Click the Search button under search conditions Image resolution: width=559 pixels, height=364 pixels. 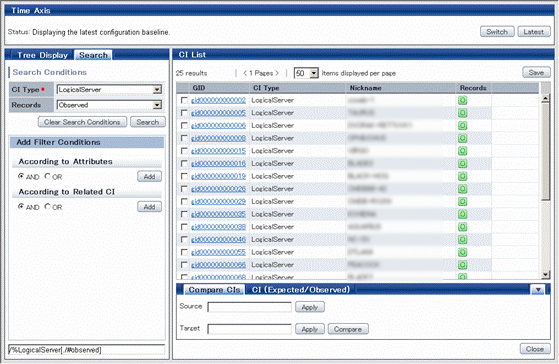148,122
